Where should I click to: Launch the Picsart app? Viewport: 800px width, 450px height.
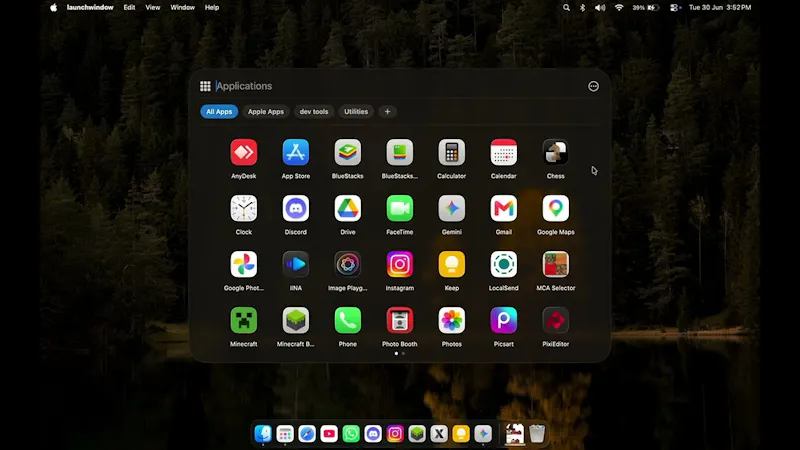504,320
